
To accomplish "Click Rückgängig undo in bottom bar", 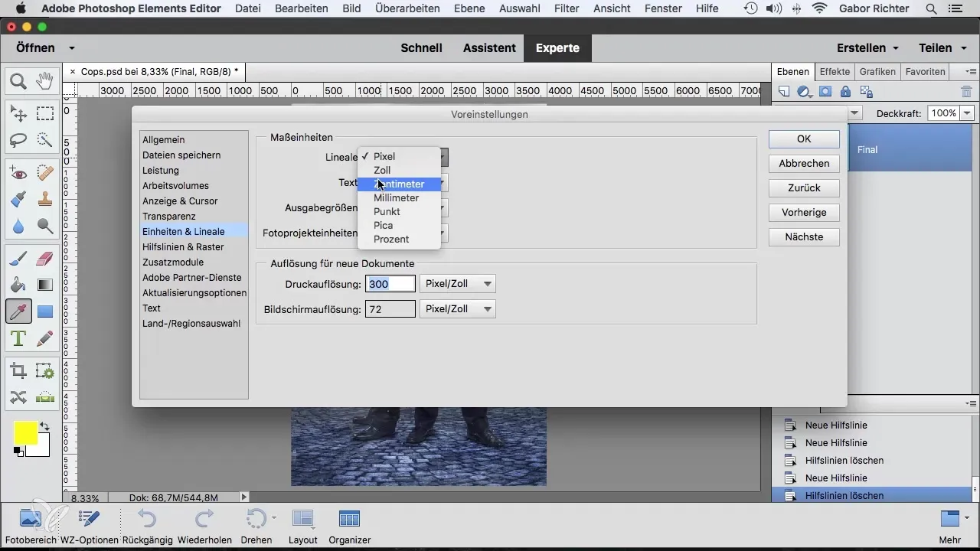I will (147, 527).
